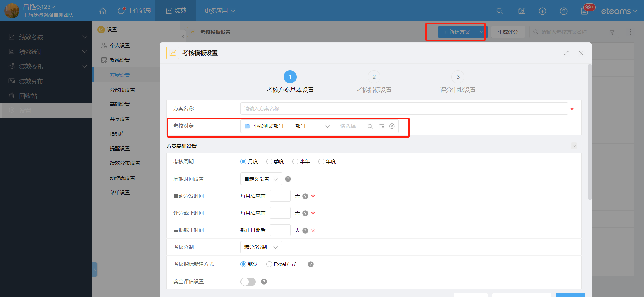Expand 绩效考核 in the sidebar
Screen dimensions: 644x297
point(46,37)
